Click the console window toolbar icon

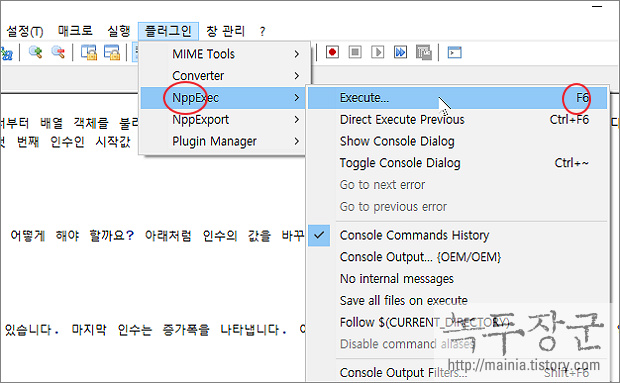(455, 52)
